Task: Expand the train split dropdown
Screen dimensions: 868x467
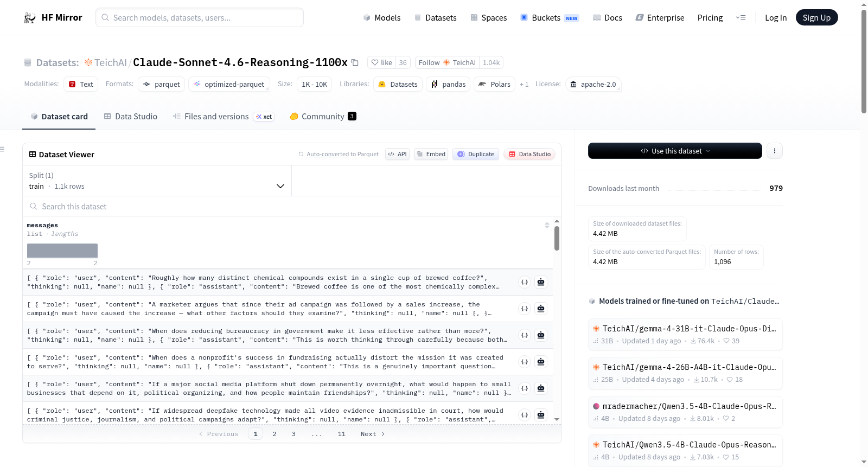Action: coord(157,181)
